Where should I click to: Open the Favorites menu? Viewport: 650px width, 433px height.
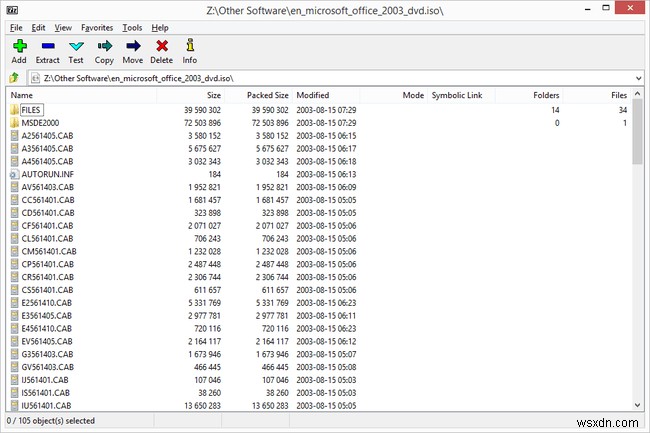[96, 28]
